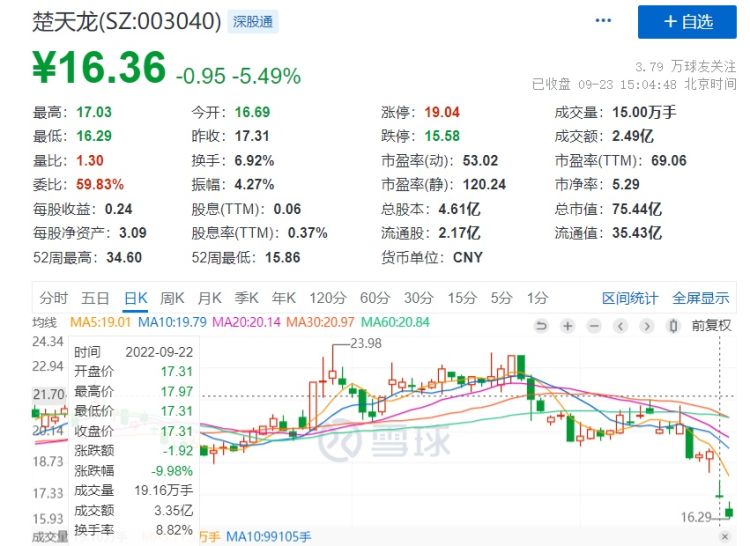Select the 年K chart tab
The height and width of the screenshot is (546, 750).
click(284, 298)
